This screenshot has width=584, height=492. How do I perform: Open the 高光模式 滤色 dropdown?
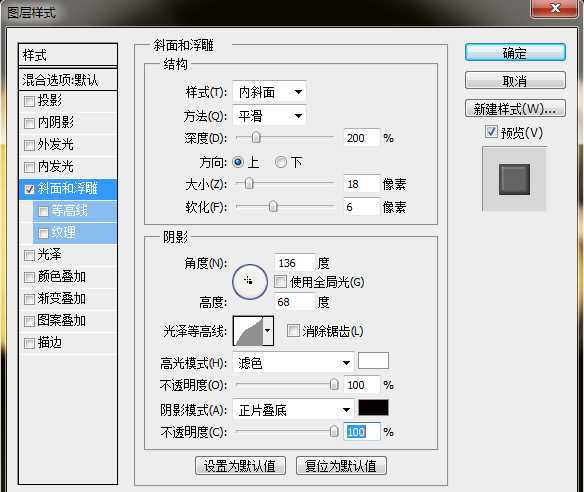[293, 363]
